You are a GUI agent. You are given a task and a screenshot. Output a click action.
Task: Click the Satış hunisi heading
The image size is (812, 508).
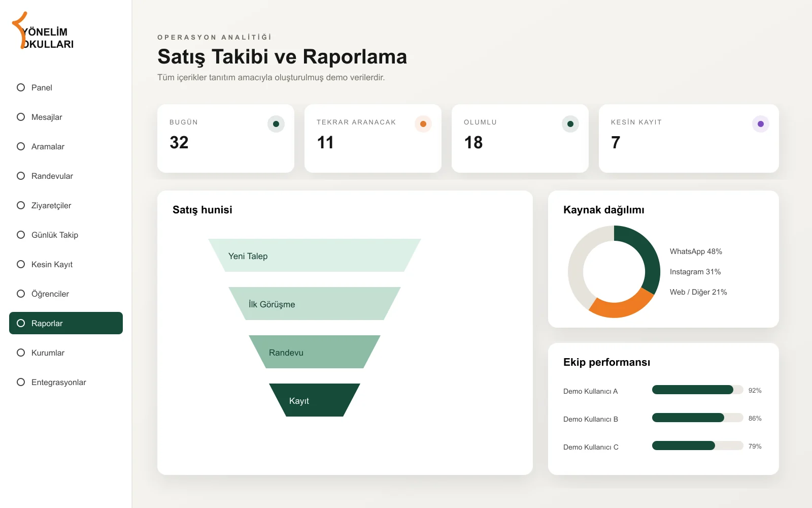pyautogui.click(x=202, y=210)
